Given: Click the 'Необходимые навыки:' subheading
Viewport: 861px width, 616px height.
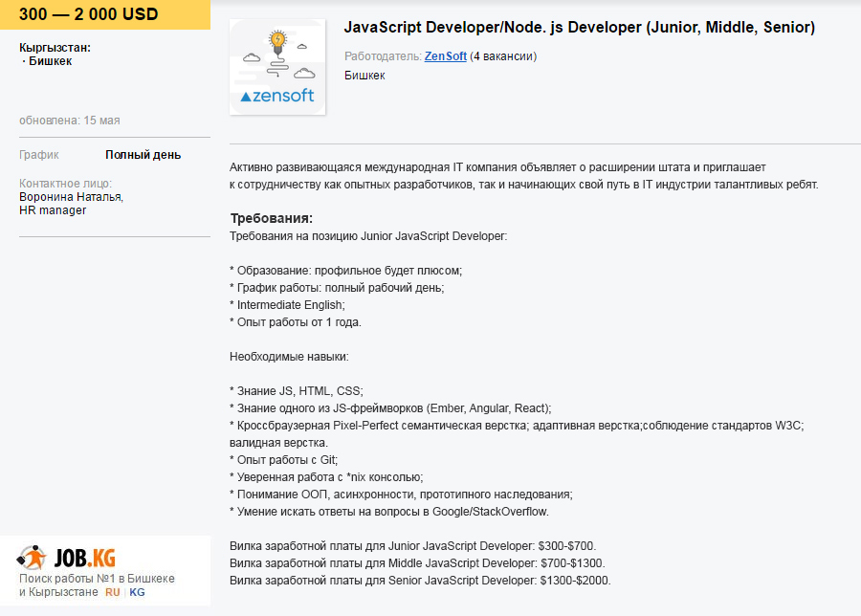Looking at the screenshot, I should (x=289, y=357).
